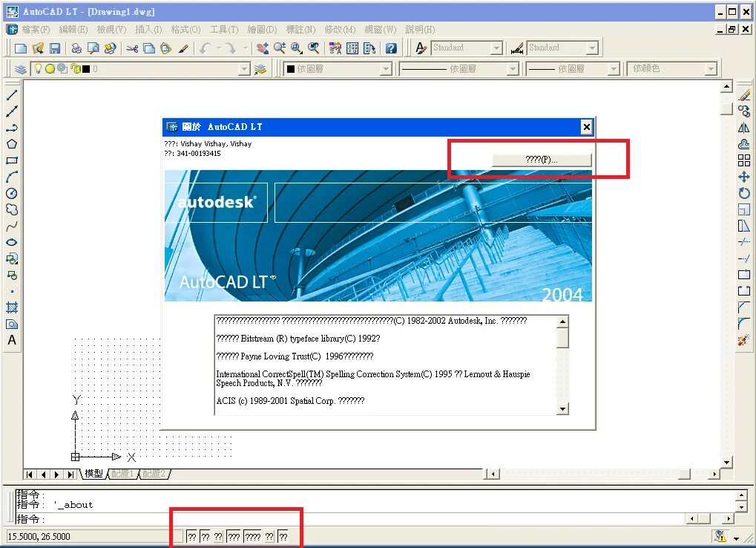This screenshot has height=548, width=756.
Task: Select the Hatch tool
Action: tap(12, 307)
